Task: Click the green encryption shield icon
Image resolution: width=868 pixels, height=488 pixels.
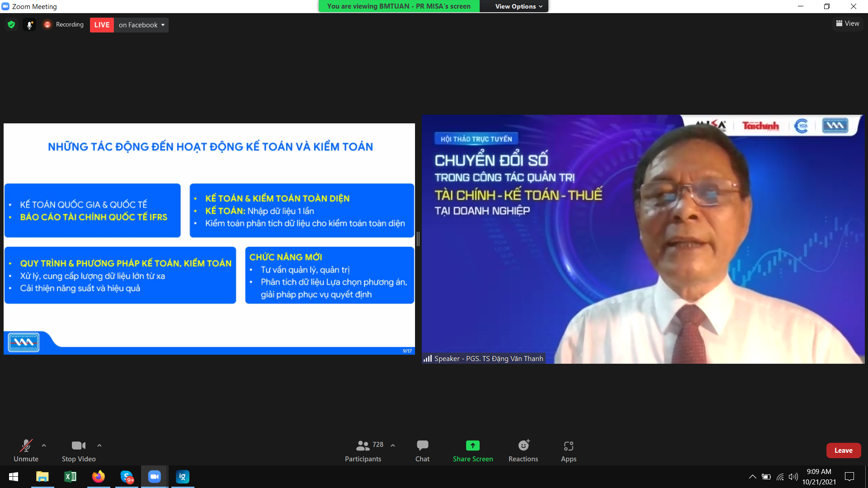Action: tap(11, 25)
